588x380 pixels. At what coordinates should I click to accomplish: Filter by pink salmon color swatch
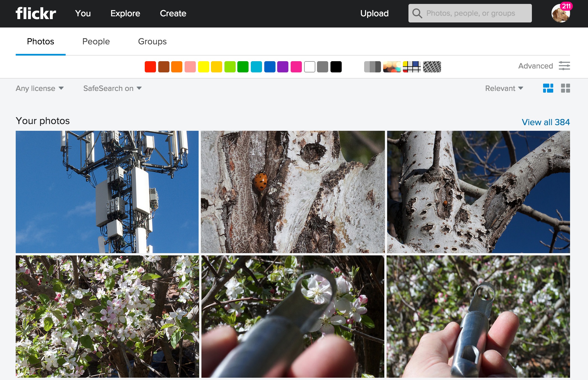pyautogui.click(x=190, y=67)
